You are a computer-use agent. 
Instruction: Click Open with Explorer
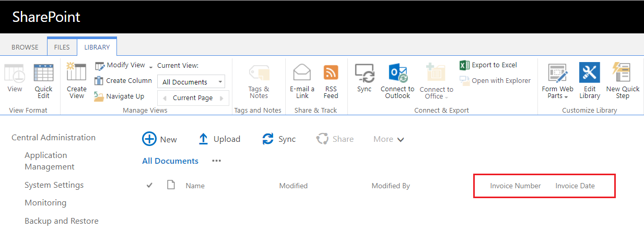point(495,81)
